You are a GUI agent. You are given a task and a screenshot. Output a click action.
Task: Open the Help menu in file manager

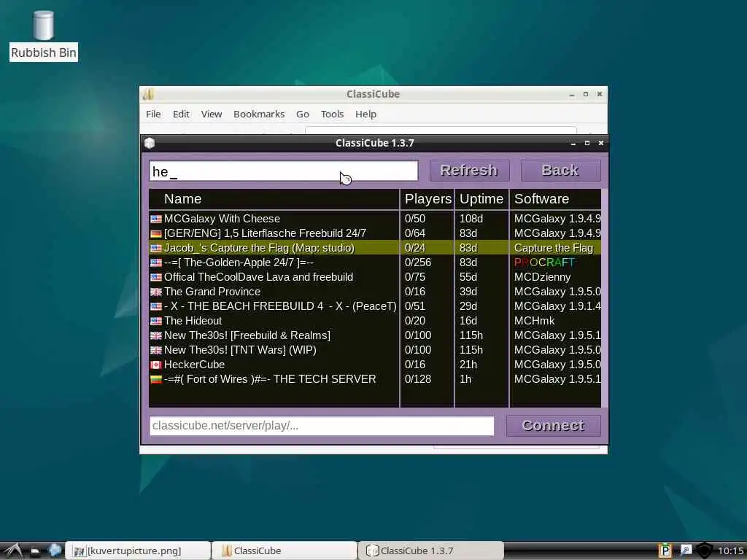[366, 114]
